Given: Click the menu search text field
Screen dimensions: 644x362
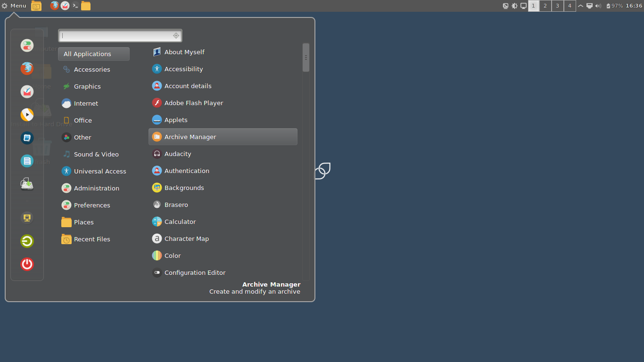Looking at the screenshot, I should click(x=120, y=35).
